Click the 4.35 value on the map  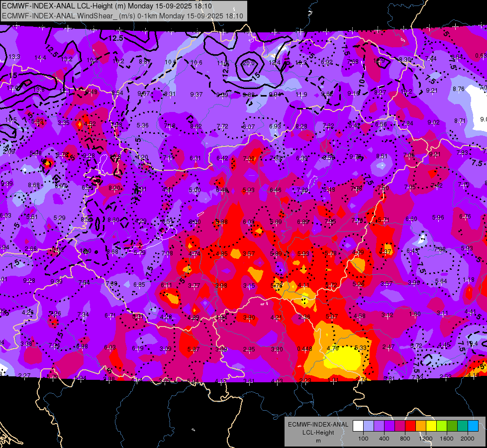pos(221,254)
